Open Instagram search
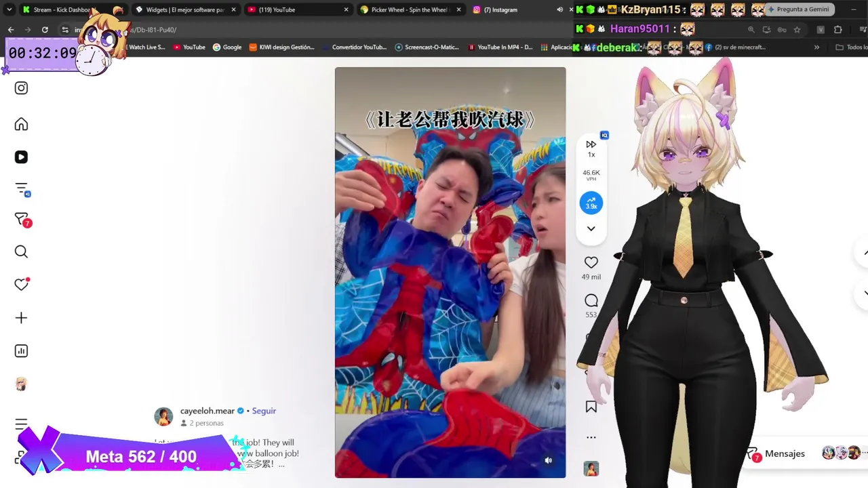Image resolution: width=868 pixels, height=488 pixels. click(21, 252)
